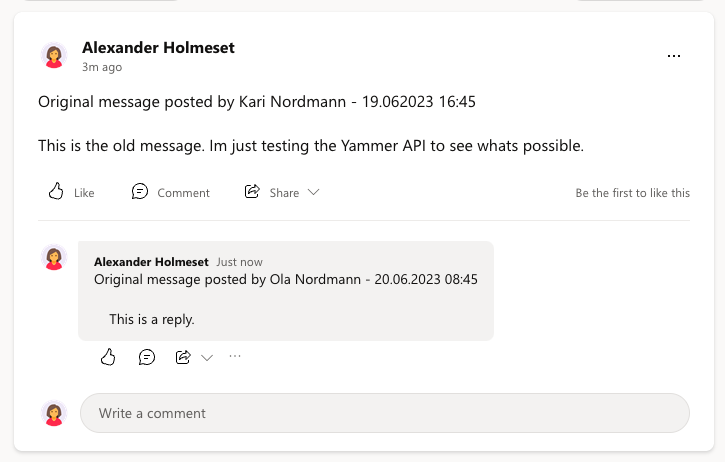Click the Share icon on the post
The height and width of the screenshot is (462, 725).
tap(253, 192)
